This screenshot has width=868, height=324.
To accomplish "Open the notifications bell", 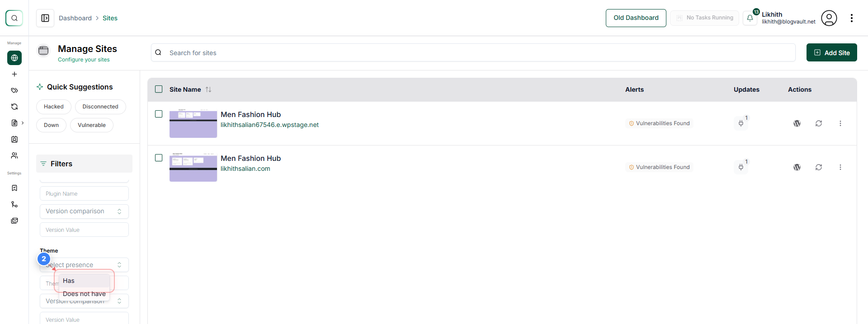I will point(750,18).
